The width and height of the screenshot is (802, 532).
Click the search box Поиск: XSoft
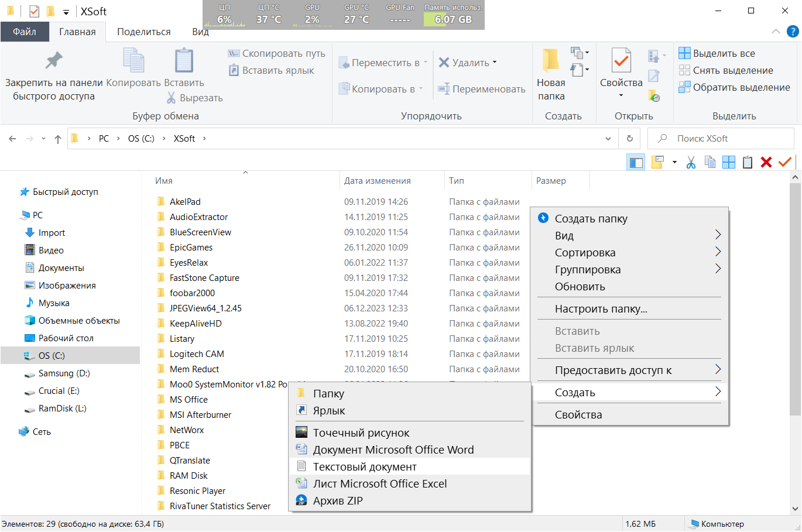[721, 139]
